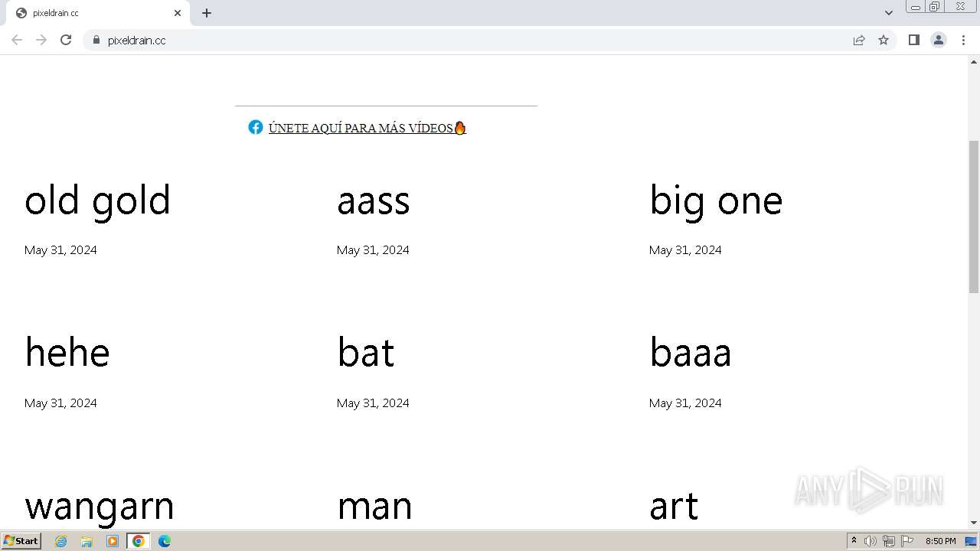
Task: Open the 'bat' post
Action: point(366,353)
